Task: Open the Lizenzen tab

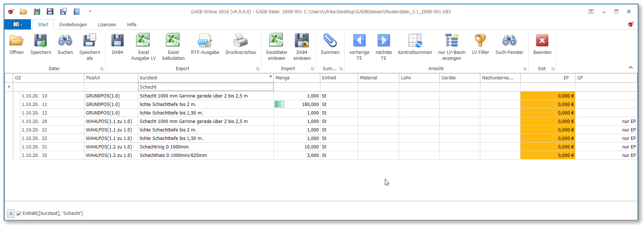Action: click(107, 25)
